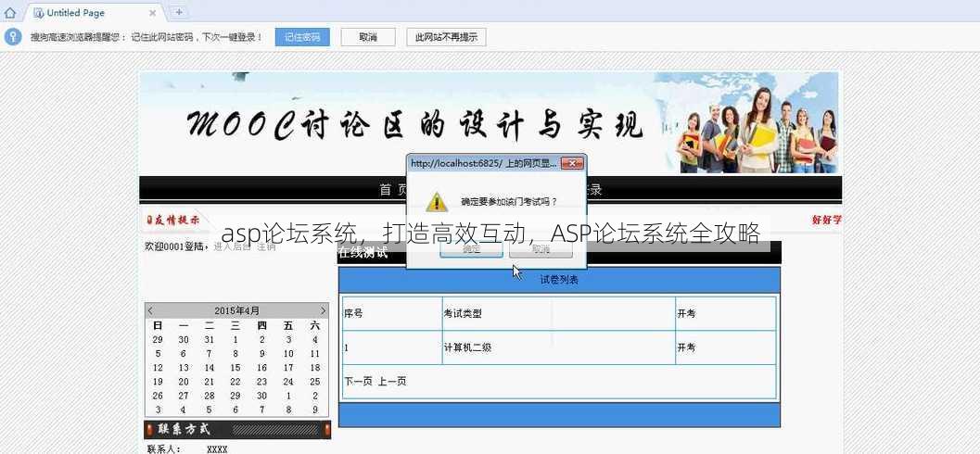Click 联系方式 panel header
980x454 pixels.
237,429
